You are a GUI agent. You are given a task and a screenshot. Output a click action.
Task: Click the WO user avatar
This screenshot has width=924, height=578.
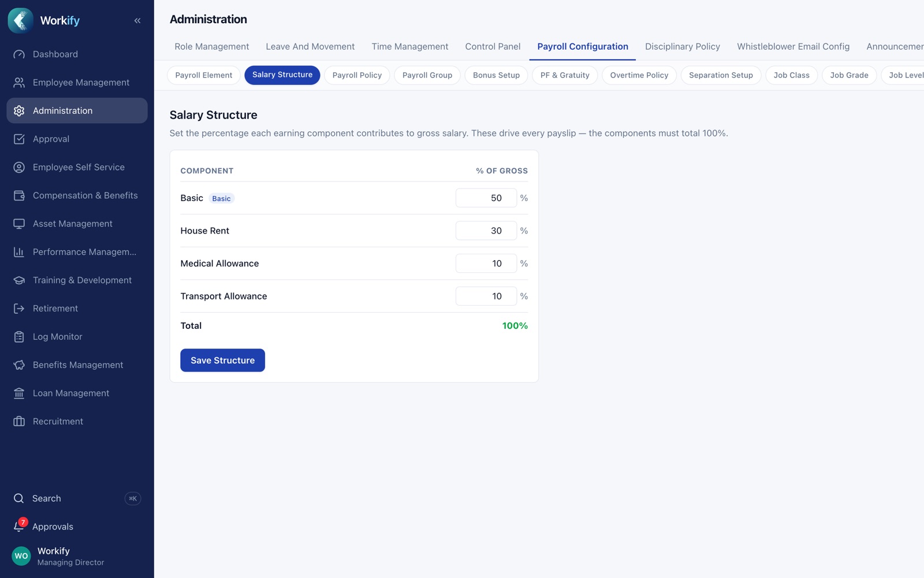click(x=21, y=556)
